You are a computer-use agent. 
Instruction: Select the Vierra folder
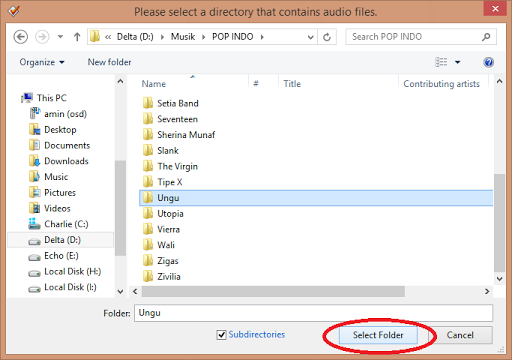pos(161,229)
